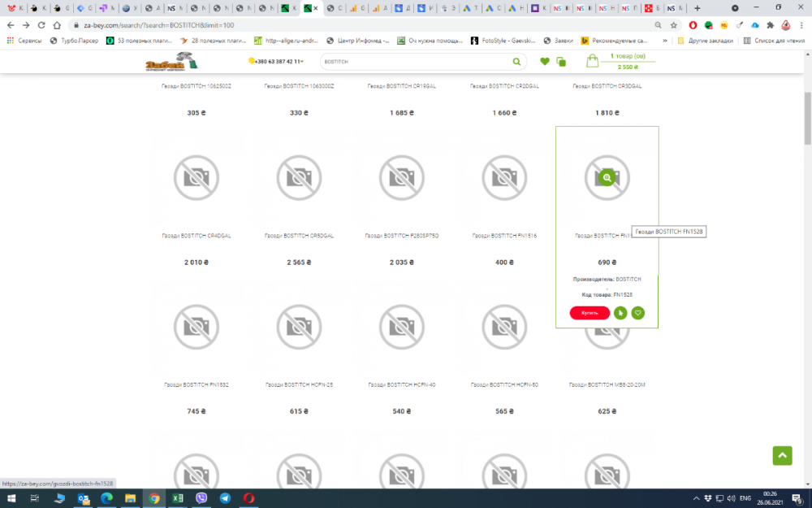This screenshot has width=812, height=508.
Task: Click the BOSTITCH manufacturer link in FN1528 card
Action: tap(628, 280)
